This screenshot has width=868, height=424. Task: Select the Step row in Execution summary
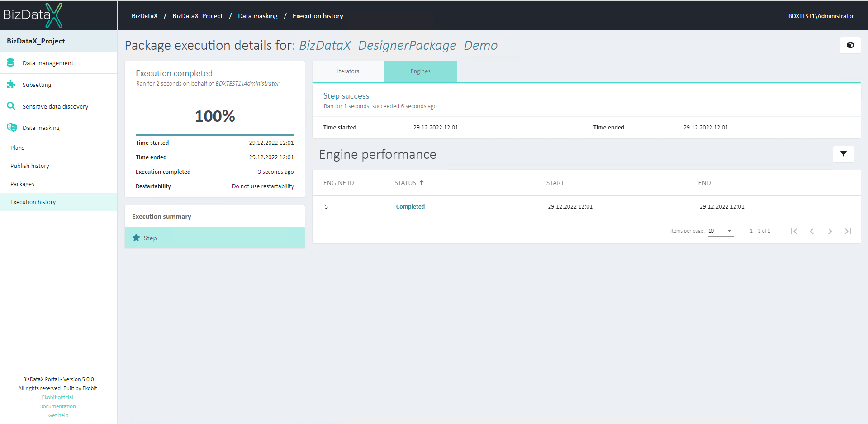[215, 238]
